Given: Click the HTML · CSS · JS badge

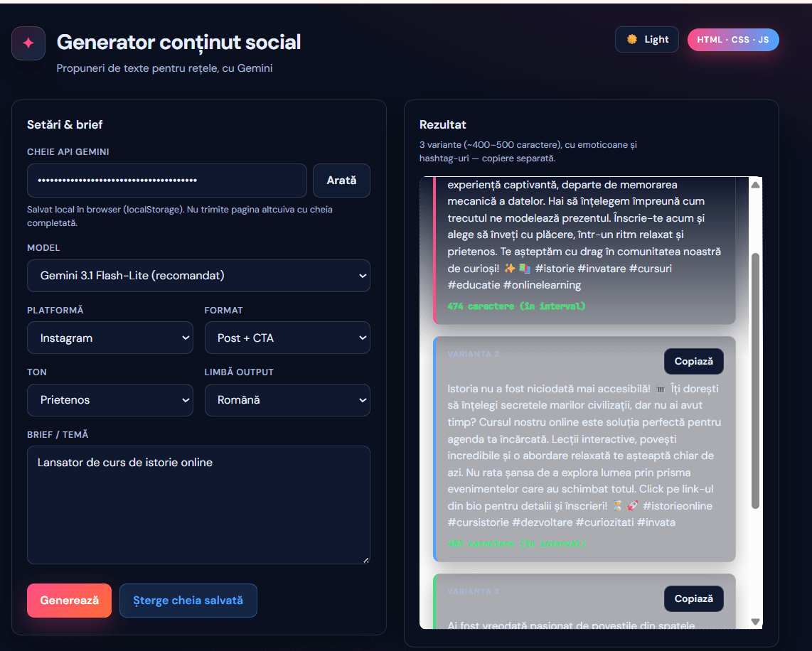Looking at the screenshot, I should pos(732,40).
